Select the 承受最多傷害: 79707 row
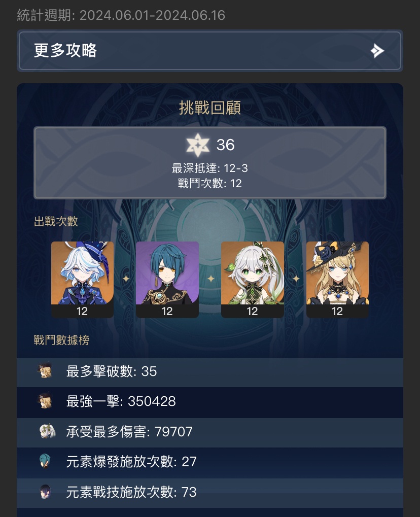 pyautogui.click(x=210, y=433)
